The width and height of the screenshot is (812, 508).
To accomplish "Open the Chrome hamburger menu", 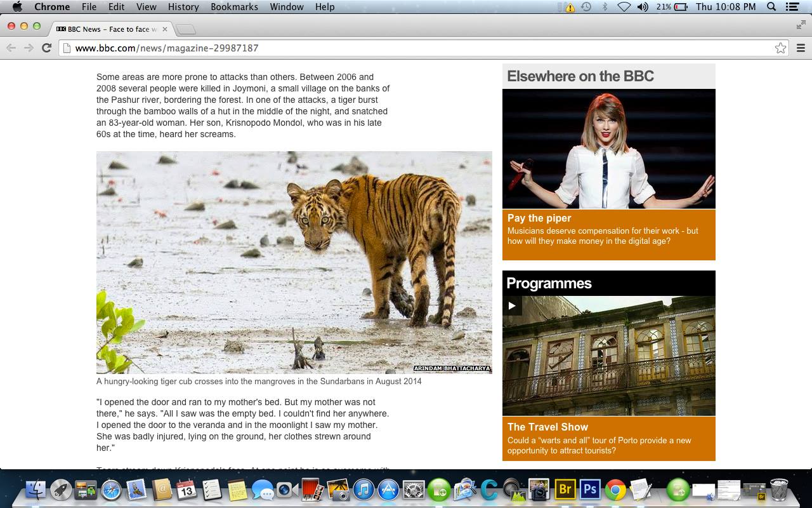I will pyautogui.click(x=801, y=48).
